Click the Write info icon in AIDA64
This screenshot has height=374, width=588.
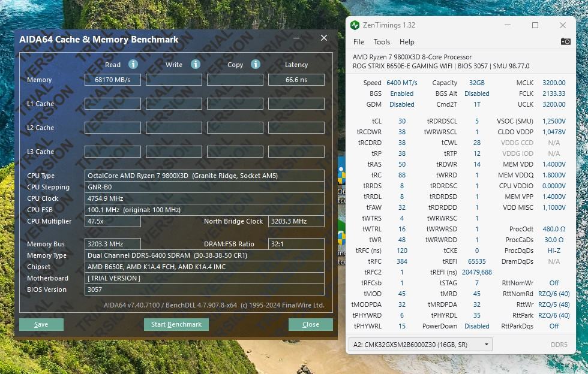[x=196, y=64]
